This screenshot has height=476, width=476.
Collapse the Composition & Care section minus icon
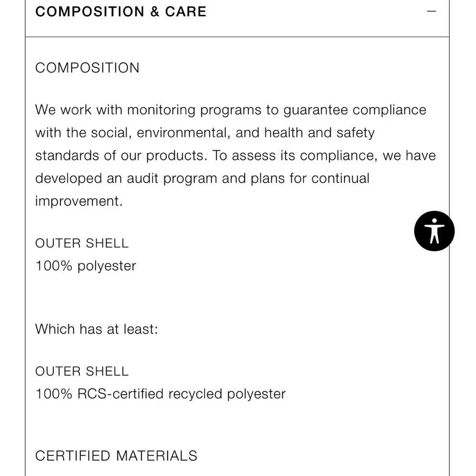point(432,11)
